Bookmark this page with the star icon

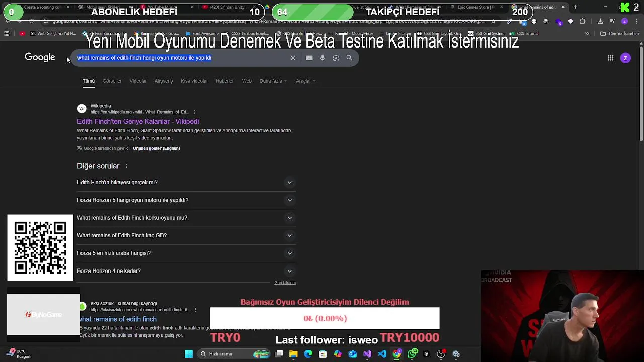click(493, 22)
